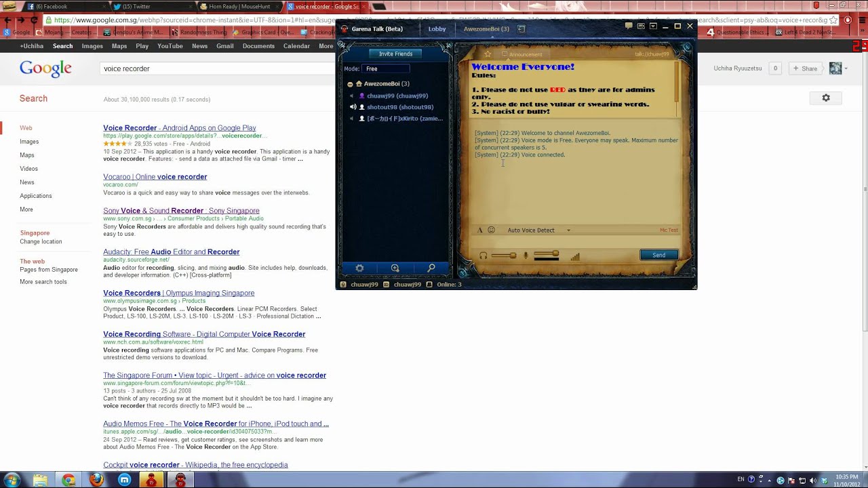Click the Windows Start button

(x=12, y=480)
